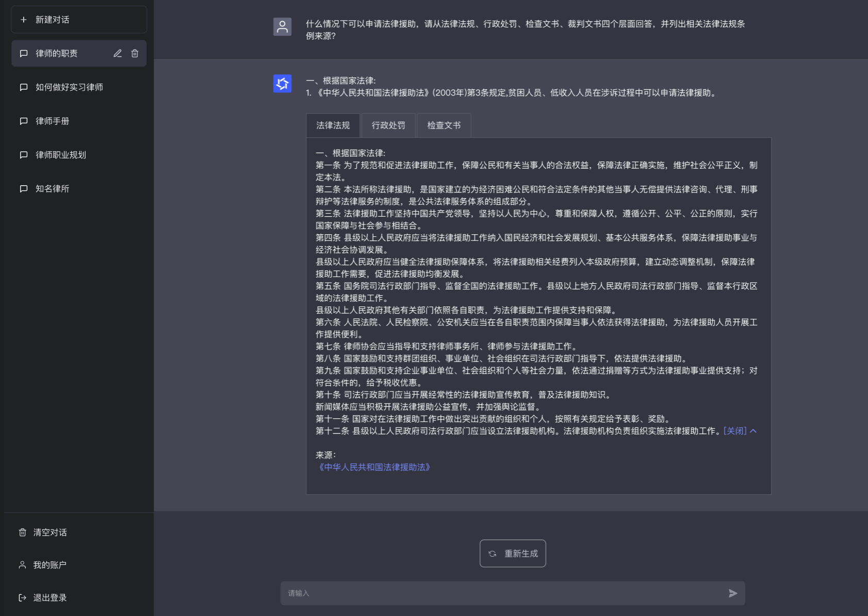Click the logout icon next to 退出登录

(x=23, y=597)
